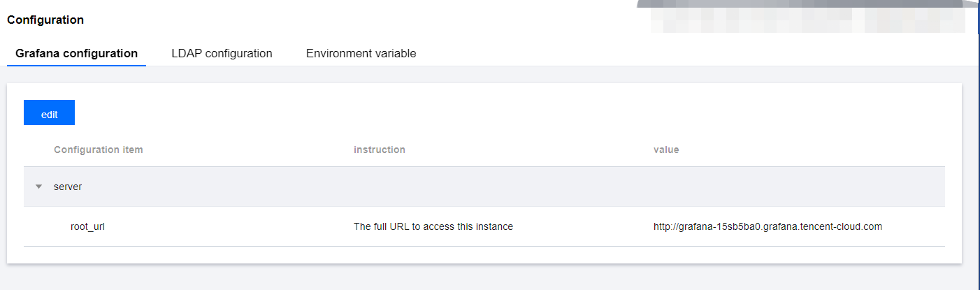Click the Configuration item column header
Screen dimensions: 980x290
(99, 150)
